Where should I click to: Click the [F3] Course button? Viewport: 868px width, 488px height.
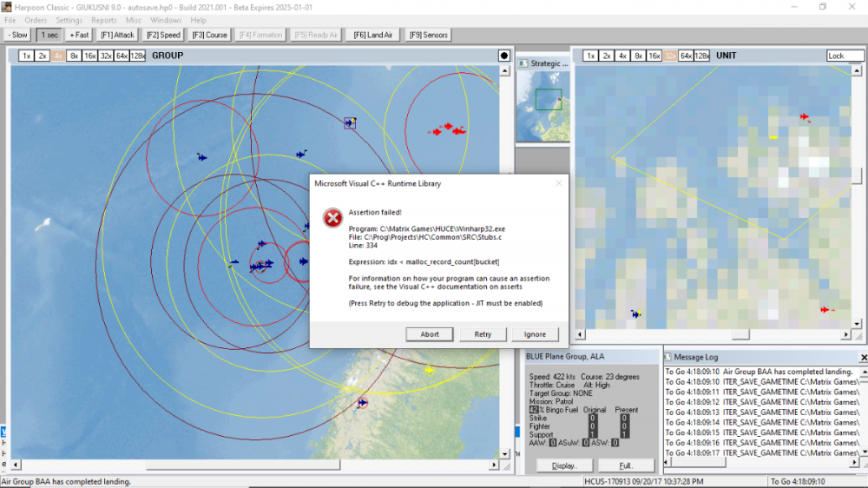point(209,35)
